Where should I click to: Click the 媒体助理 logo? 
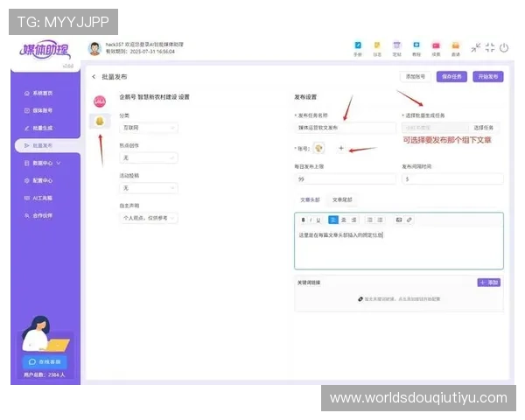pos(45,51)
